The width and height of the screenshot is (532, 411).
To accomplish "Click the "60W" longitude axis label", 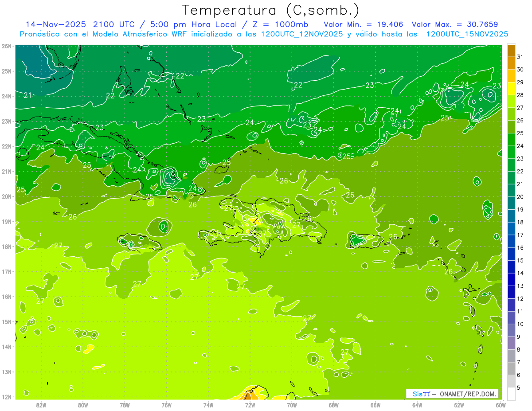I will [501, 405].
